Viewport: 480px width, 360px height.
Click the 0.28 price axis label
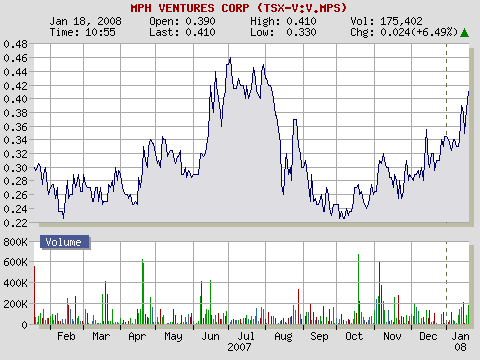point(15,181)
